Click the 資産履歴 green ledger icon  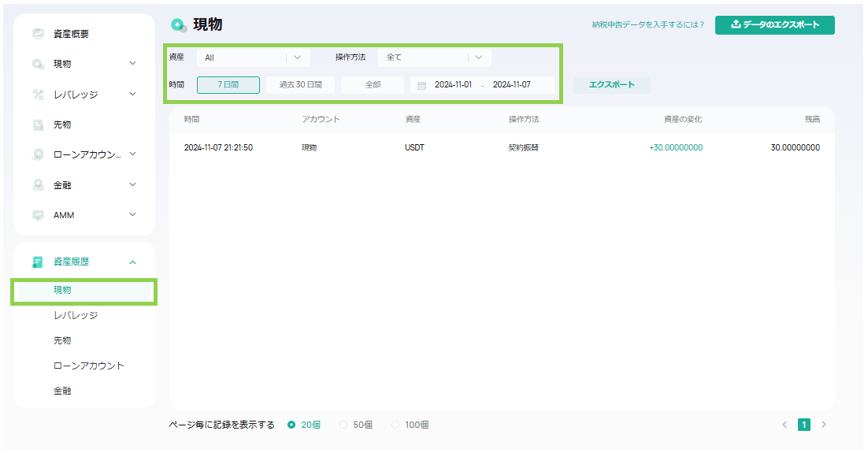click(38, 262)
